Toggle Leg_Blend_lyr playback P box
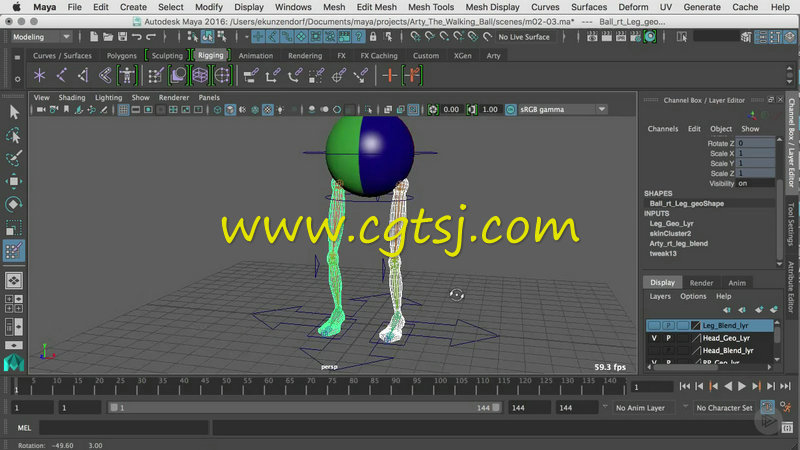 [x=668, y=326]
